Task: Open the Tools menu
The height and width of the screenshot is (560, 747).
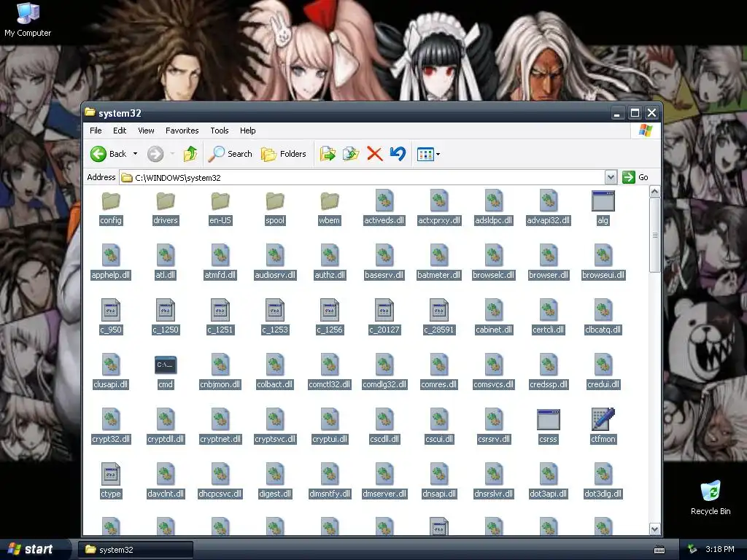Action: point(219,131)
